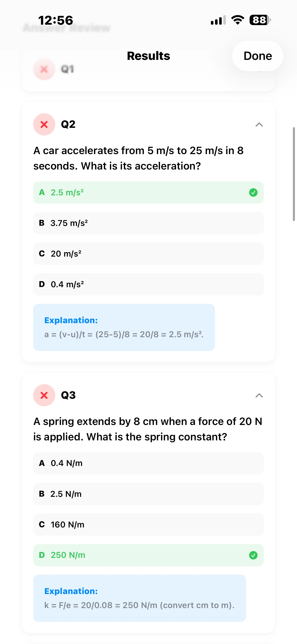297x644 pixels.
Task: Click the red X icon on Q1
Action: coord(44,69)
